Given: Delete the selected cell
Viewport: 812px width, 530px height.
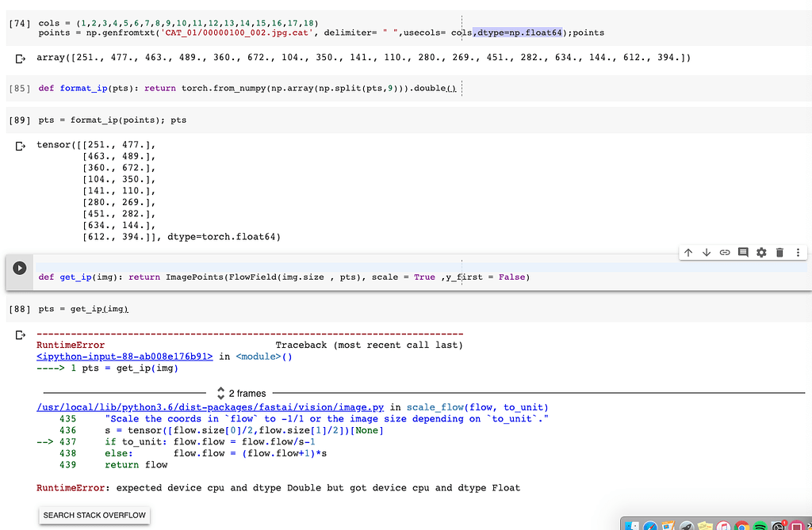Looking at the screenshot, I should (779, 253).
